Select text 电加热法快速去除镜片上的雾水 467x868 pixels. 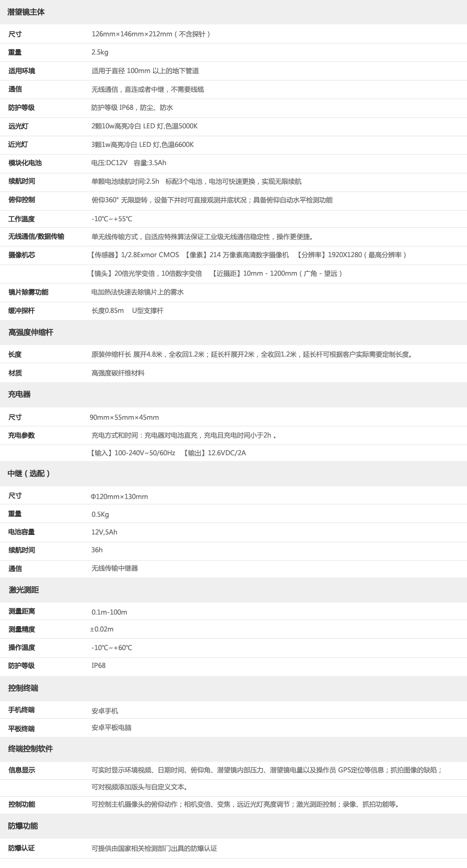137,292
